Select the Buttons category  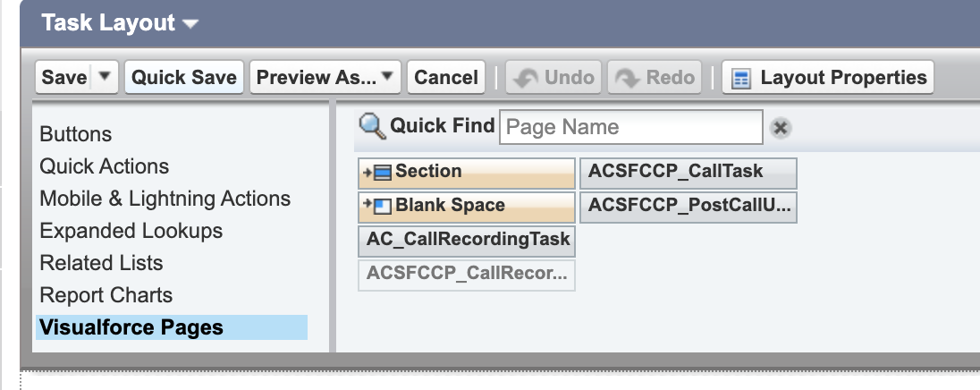[76, 134]
